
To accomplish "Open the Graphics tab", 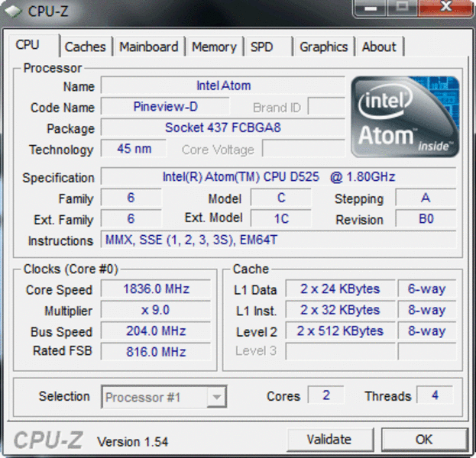I will click(x=324, y=47).
